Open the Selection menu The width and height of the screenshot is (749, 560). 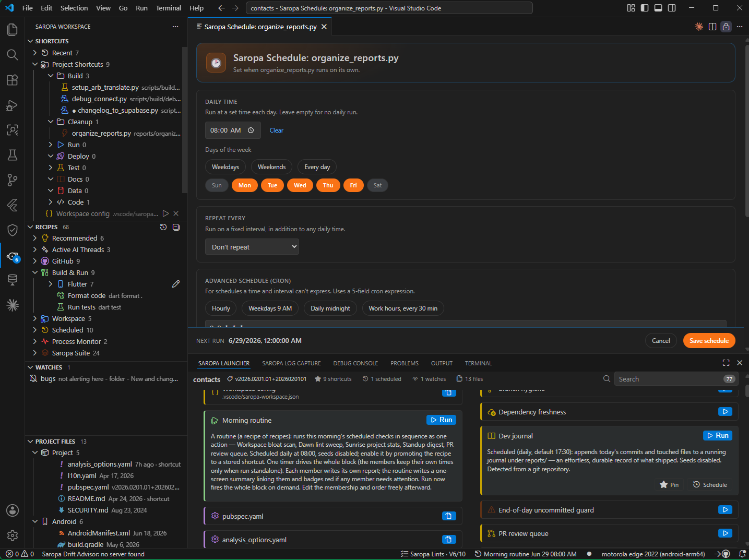74,8
